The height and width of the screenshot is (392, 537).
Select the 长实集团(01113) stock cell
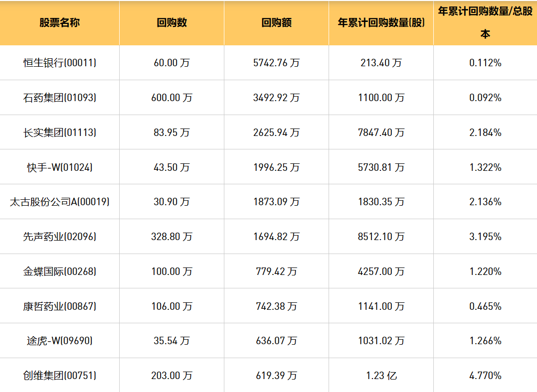pos(59,132)
